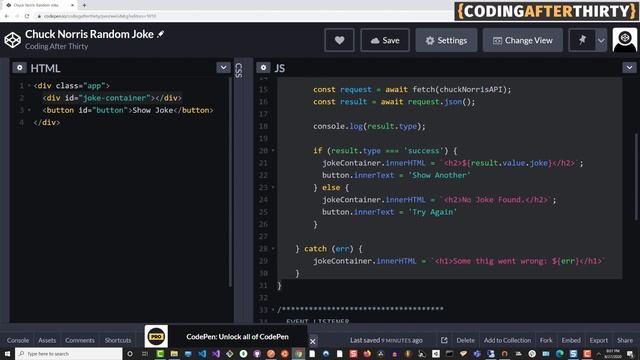
Task: Expand dropdown beside pin button
Action: coord(601,40)
